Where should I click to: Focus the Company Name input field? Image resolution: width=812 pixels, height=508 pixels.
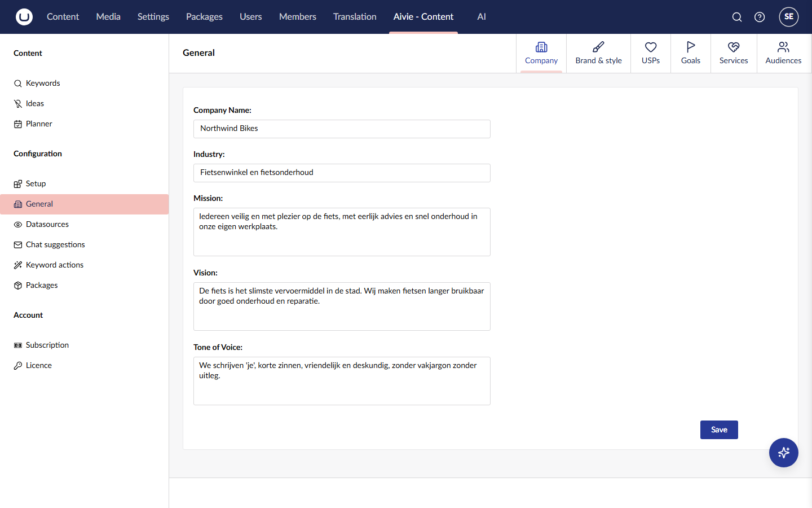(x=342, y=129)
